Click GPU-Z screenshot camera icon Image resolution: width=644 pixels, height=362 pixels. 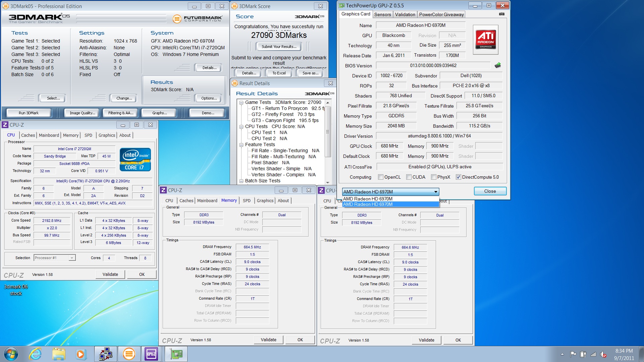[501, 14]
